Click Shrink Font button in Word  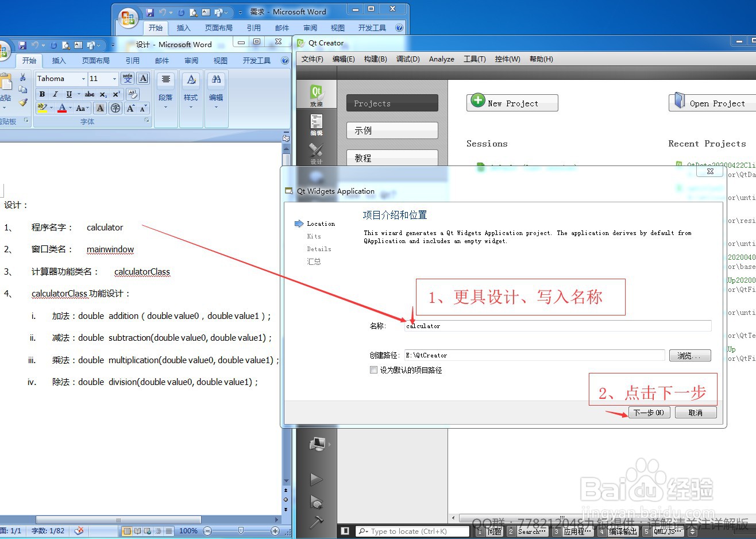[143, 108]
